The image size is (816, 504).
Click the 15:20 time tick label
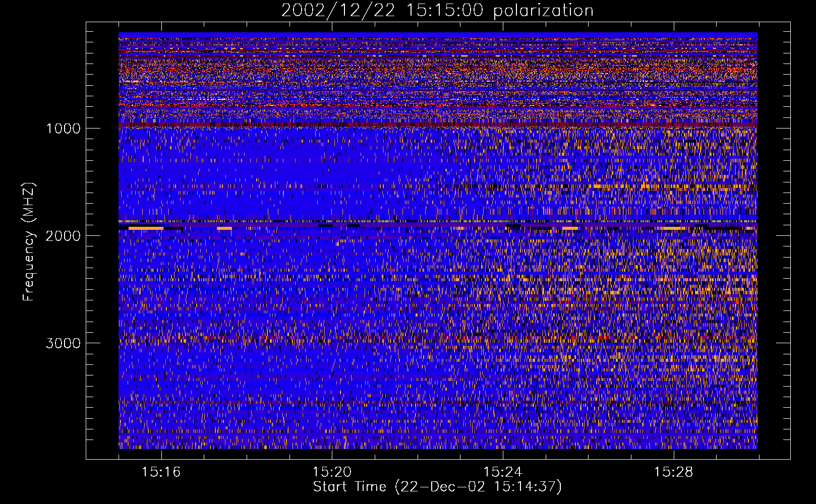tap(332, 472)
